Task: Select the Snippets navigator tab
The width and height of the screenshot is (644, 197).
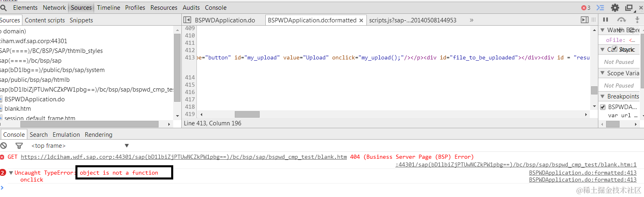Action: point(81,20)
